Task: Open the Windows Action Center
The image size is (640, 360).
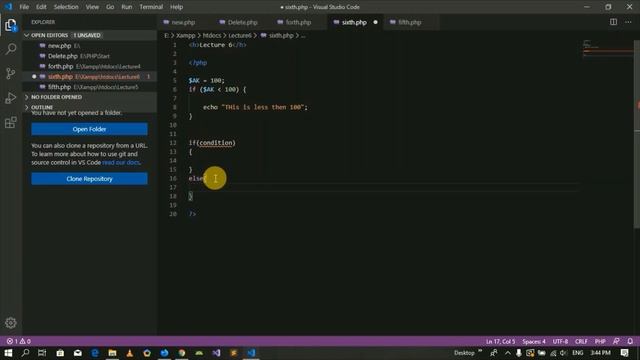Action: pyautogui.click(x=624, y=353)
